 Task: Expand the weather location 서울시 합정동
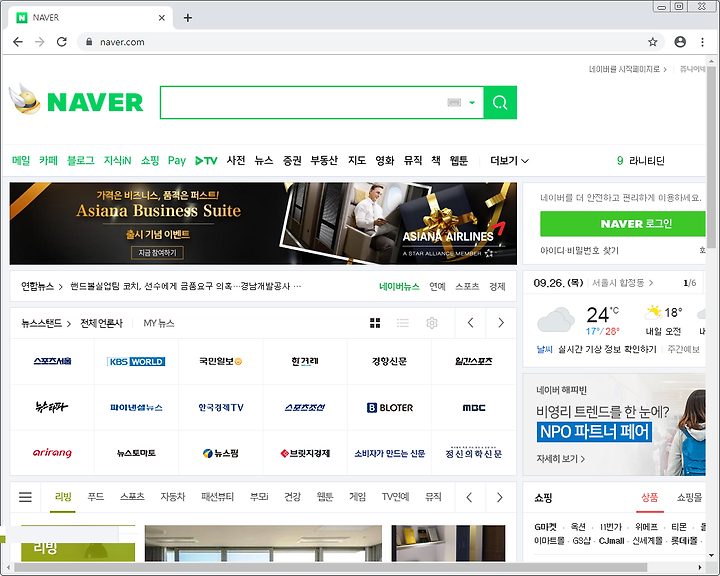(x=622, y=283)
